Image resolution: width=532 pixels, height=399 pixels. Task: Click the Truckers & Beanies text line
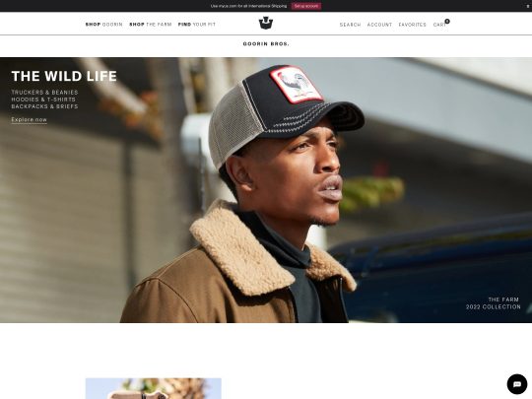(44, 93)
